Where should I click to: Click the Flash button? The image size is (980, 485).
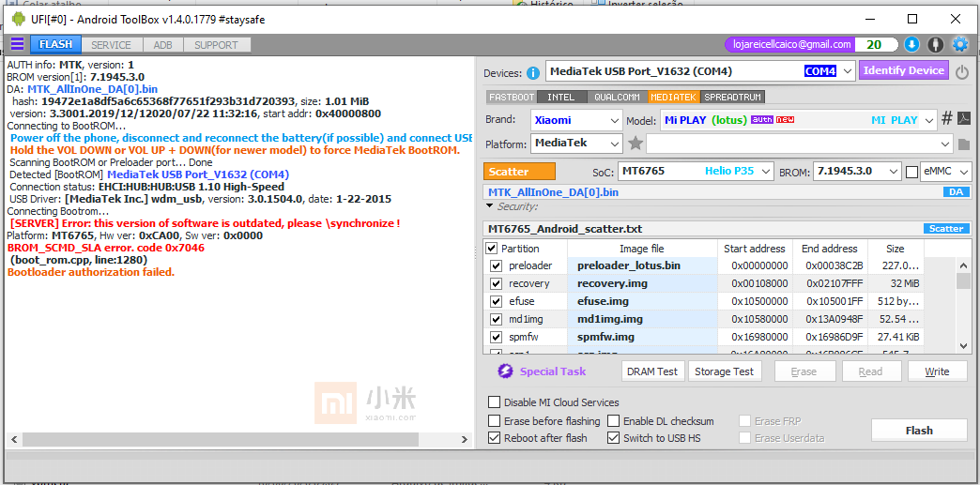click(x=919, y=430)
